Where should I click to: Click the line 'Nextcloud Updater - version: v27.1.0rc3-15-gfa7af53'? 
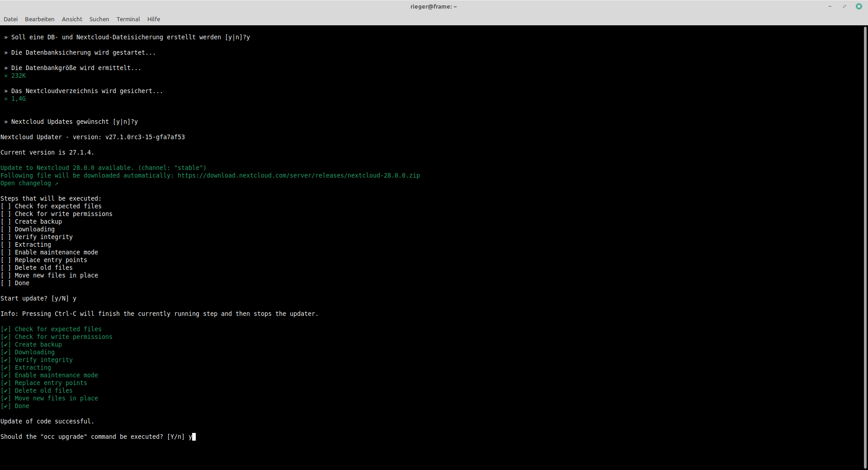(93, 137)
